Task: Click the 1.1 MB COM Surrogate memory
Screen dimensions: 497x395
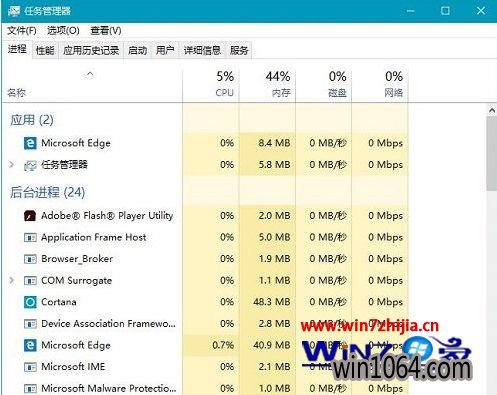Action: coord(274,280)
